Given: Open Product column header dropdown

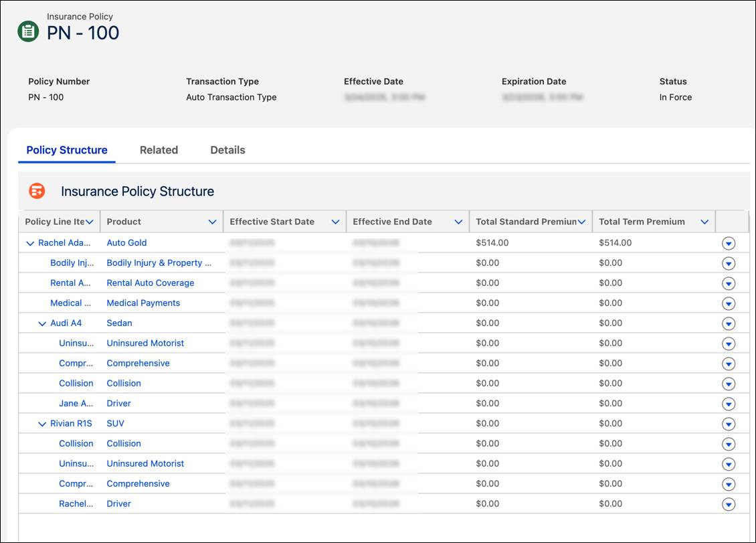Looking at the screenshot, I should coord(212,222).
